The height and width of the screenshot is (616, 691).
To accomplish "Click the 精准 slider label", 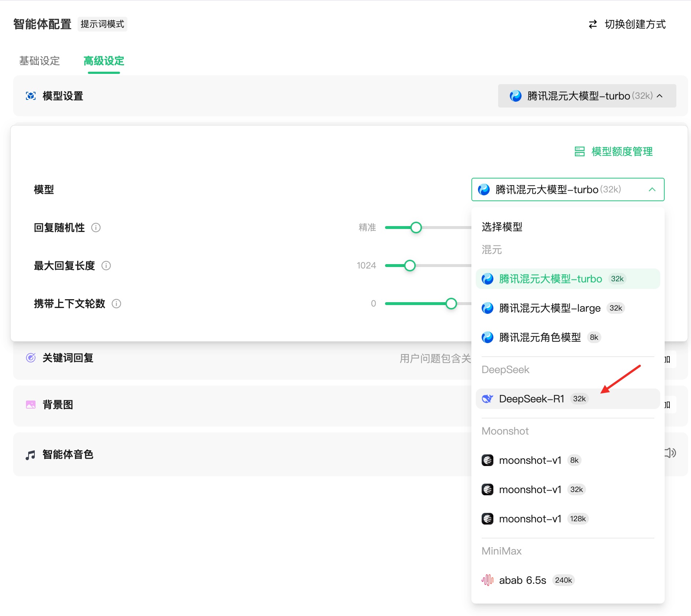I will [367, 228].
